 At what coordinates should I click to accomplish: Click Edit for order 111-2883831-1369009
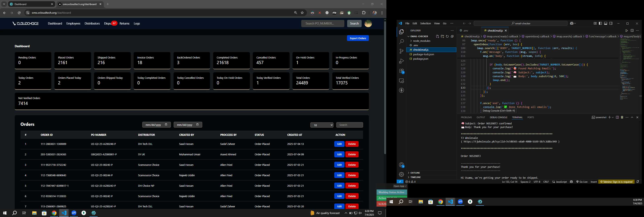click(339, 144)
